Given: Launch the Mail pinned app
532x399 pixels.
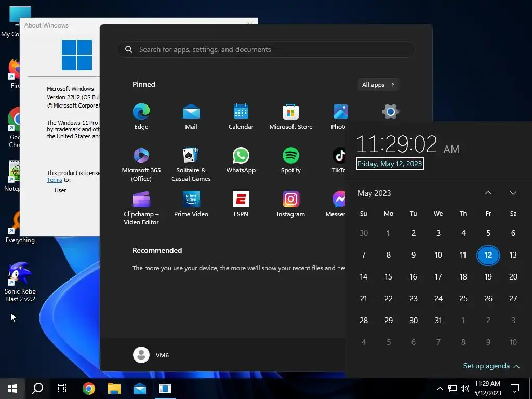Looking at the screenshot, I should pos(191,117).
